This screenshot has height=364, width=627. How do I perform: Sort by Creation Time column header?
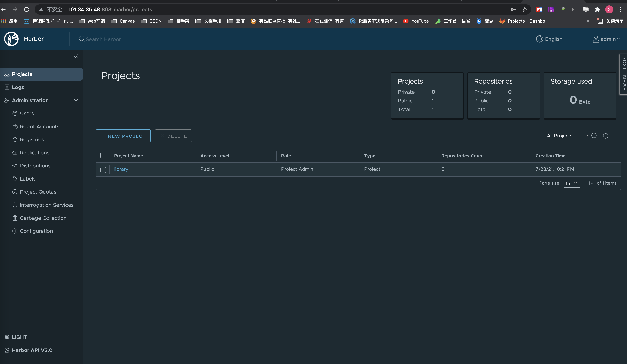(x=550, y=156)
